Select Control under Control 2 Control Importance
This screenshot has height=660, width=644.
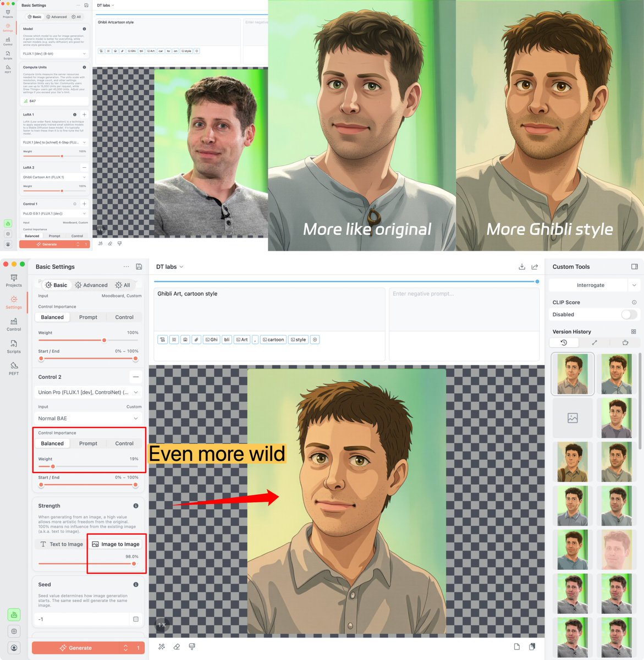click(x=124, y=443)
